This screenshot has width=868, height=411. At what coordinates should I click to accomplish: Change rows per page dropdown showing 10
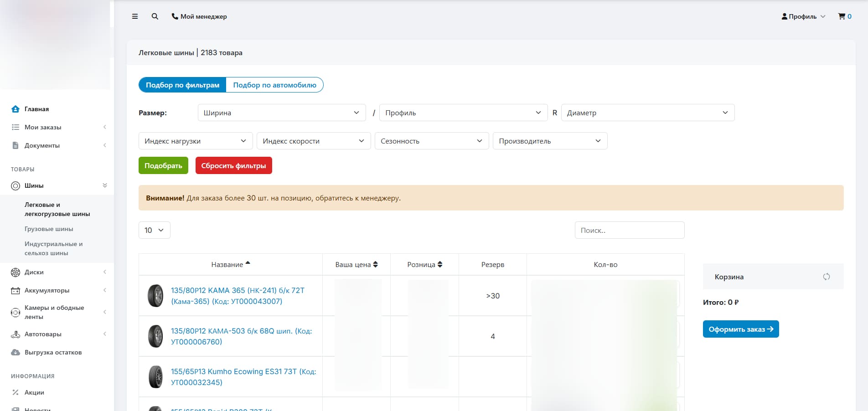click(x=155, y=230)
